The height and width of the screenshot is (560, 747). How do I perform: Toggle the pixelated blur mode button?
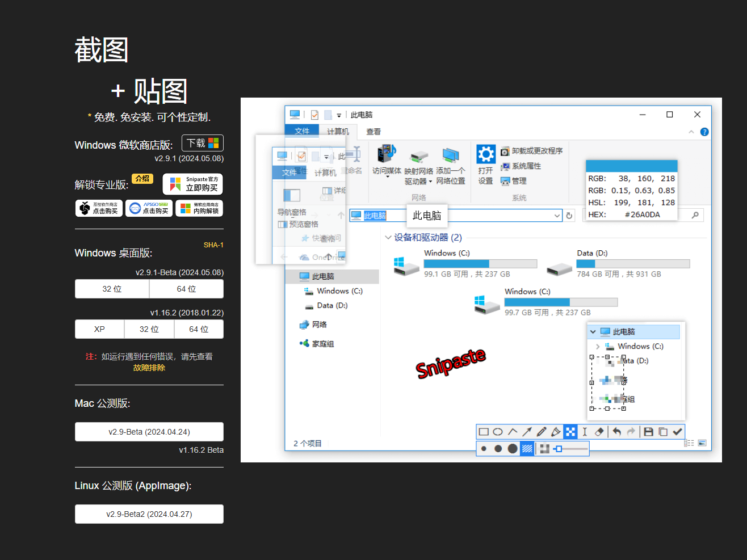(545, 449)
